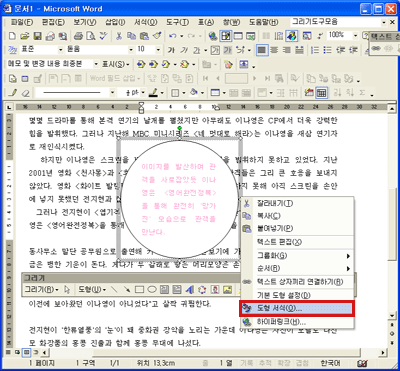The height and width of the screenshot is (371, 400).
Task: Switch to print layout view button
Action: [x=28, y=352]
